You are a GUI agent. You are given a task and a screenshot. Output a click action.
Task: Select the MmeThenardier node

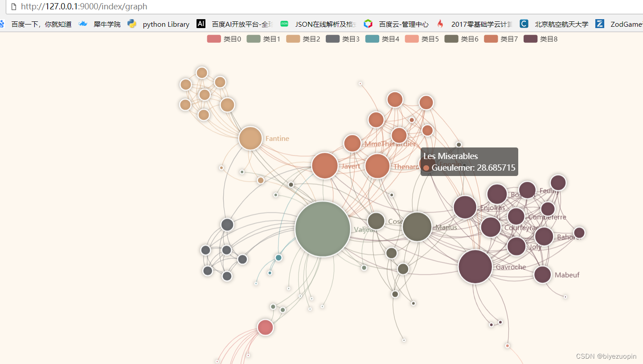[352, 143]
